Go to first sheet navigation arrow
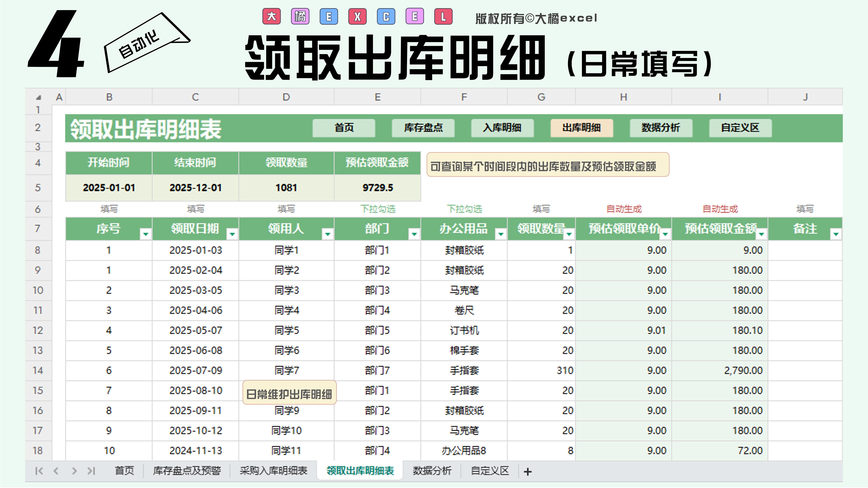Screen dimensions: 868x488 39,471
